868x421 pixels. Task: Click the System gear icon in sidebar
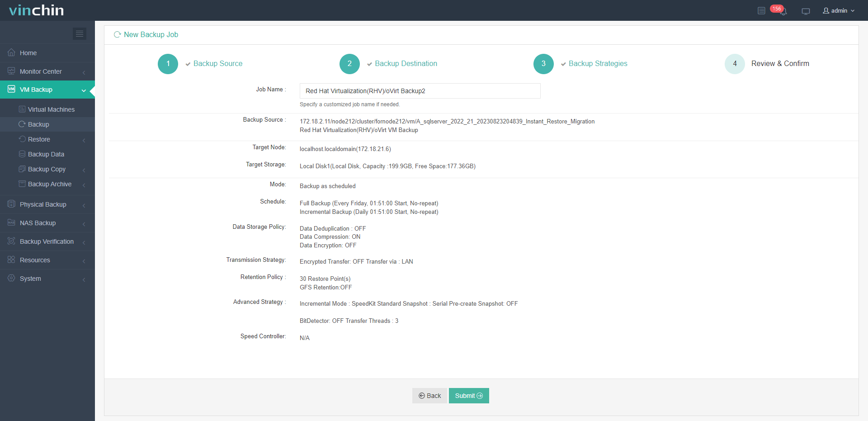(x=11, y=278)
